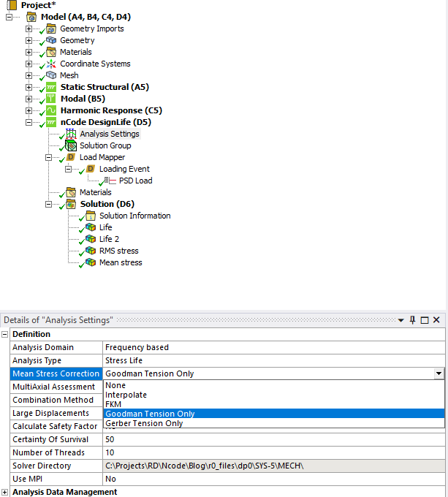Click the Geometry Imports icon
Viewport: 448px width, 497px height.
point(51,29)
